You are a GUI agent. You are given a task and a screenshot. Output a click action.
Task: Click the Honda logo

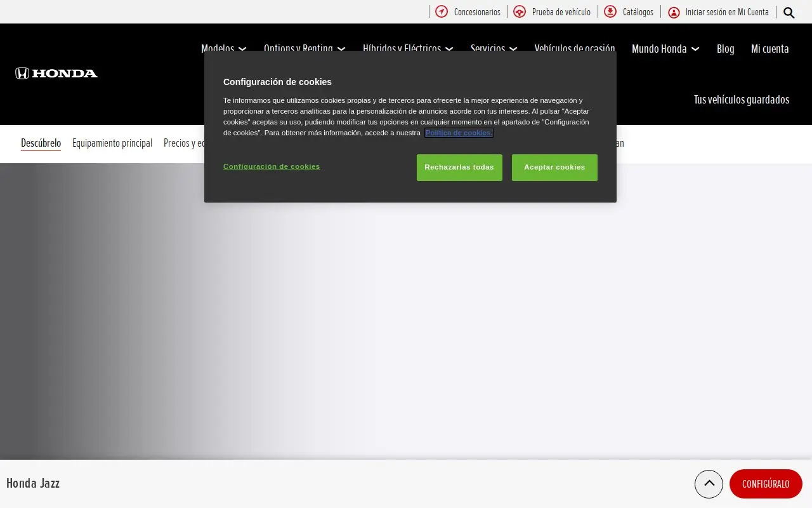pos(56,73)
